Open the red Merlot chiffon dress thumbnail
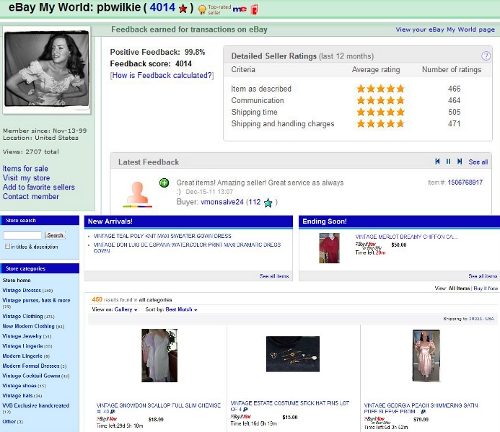The height and width of the screenshot is (432, 500). [x=329, y=248]
